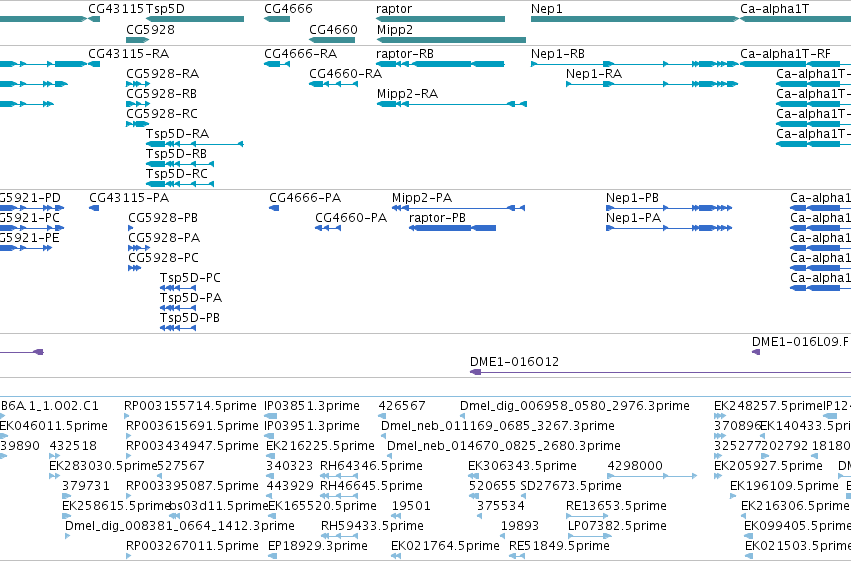Screen dimensions: 851x561
Task: Click the EK306343.5prime EST label
Action: coord(522,466)
